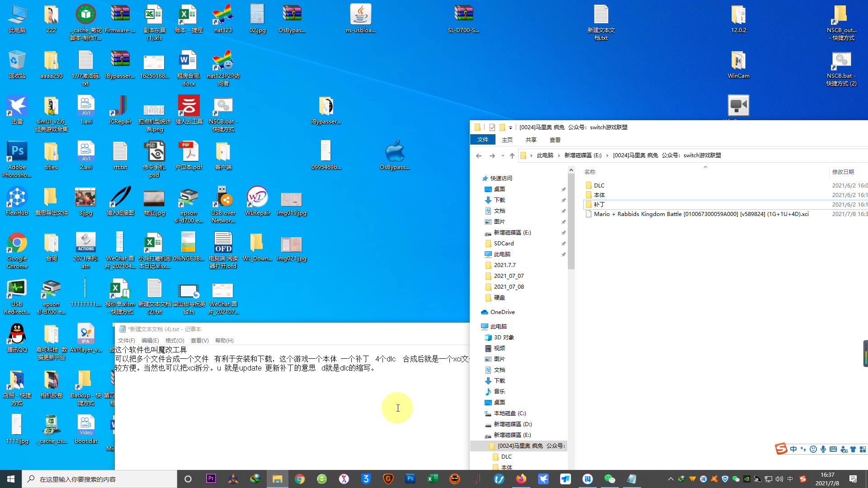The image size is (868, 488).
Task: Show hidden tray icons chevron
Action: (670, 479)
